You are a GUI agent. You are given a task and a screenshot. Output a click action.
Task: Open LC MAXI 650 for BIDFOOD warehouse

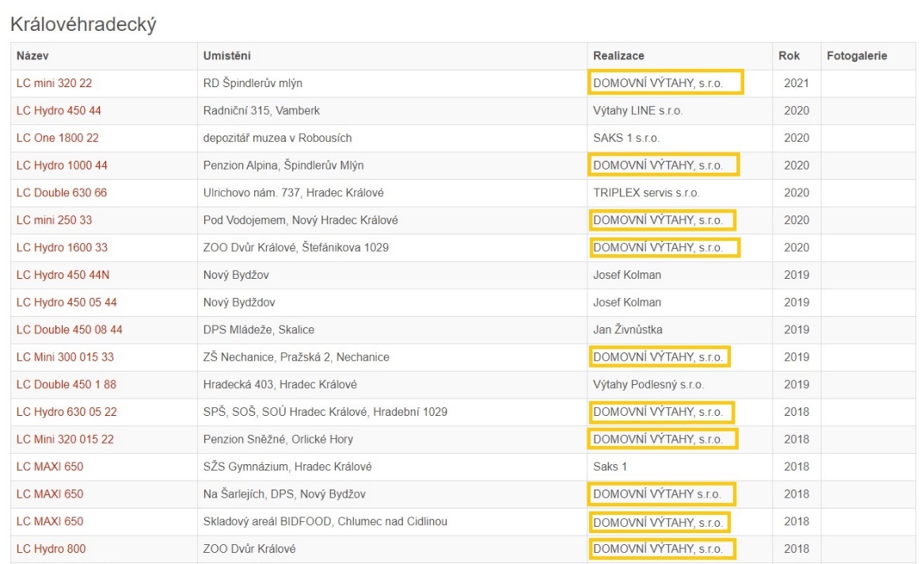coord(50,521)
